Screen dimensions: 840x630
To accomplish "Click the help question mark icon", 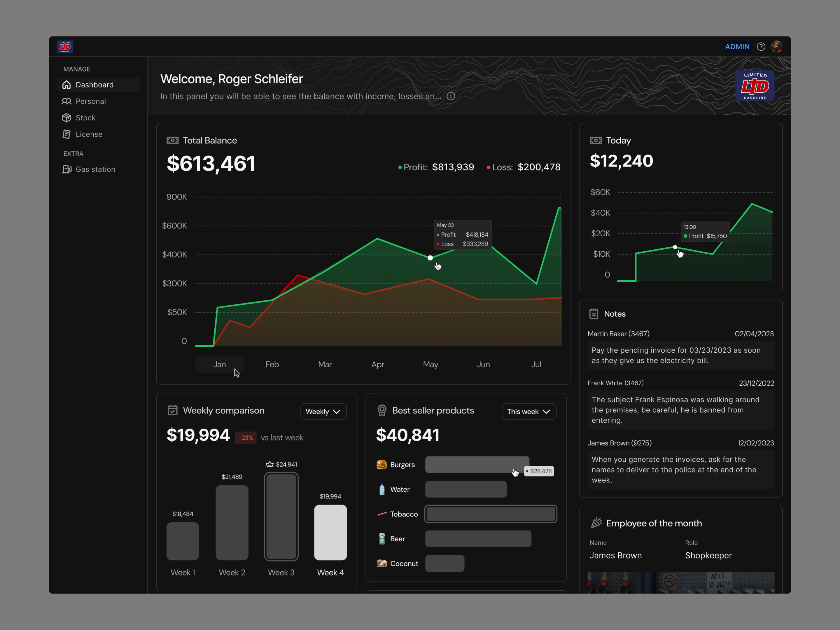I will click(x=761, y=47).
